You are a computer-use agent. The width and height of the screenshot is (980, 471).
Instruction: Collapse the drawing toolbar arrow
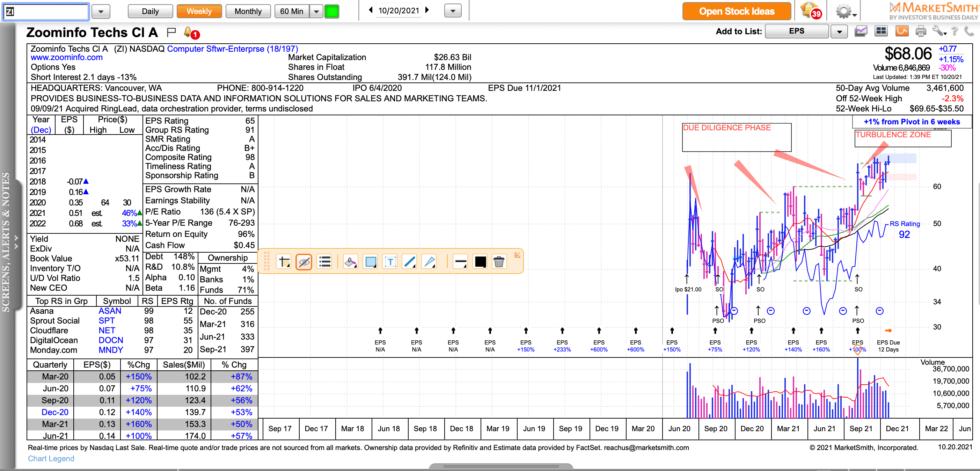pos(517,255)
